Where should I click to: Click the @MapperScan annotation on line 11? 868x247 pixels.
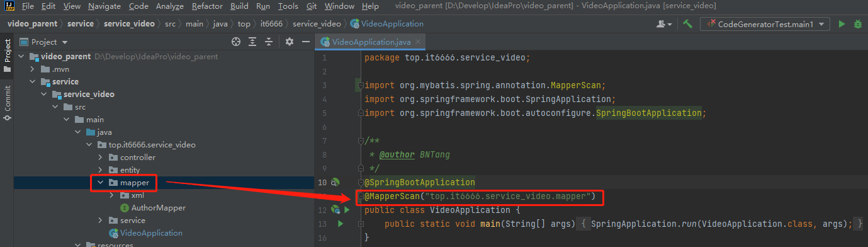(x=480, y=196)
